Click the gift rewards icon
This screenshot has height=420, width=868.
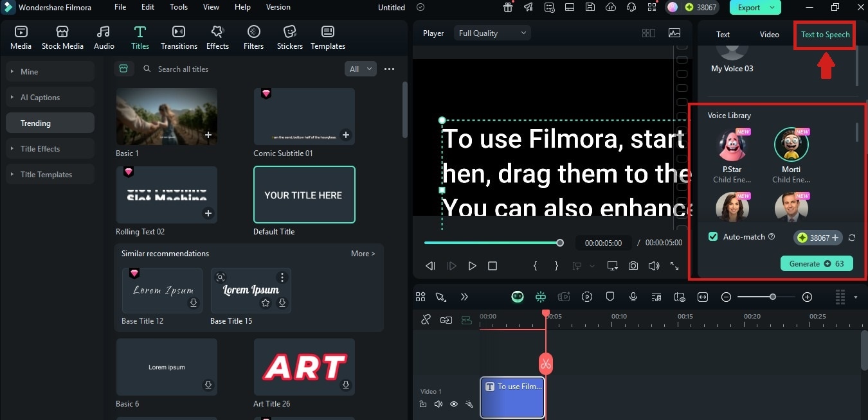click(x=508, y=7)
